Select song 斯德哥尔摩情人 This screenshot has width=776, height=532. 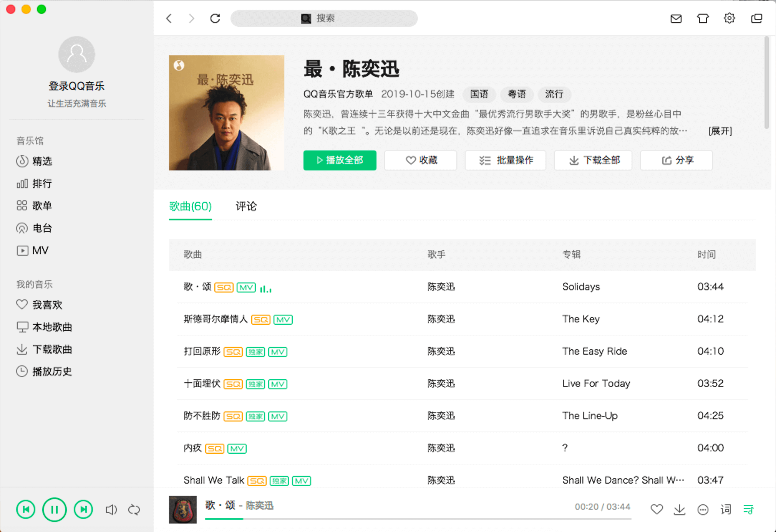click(216, 319)
